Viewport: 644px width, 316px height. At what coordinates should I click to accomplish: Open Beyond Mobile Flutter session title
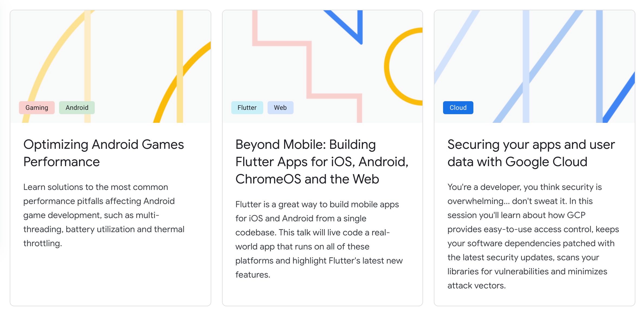click(322, 162)
